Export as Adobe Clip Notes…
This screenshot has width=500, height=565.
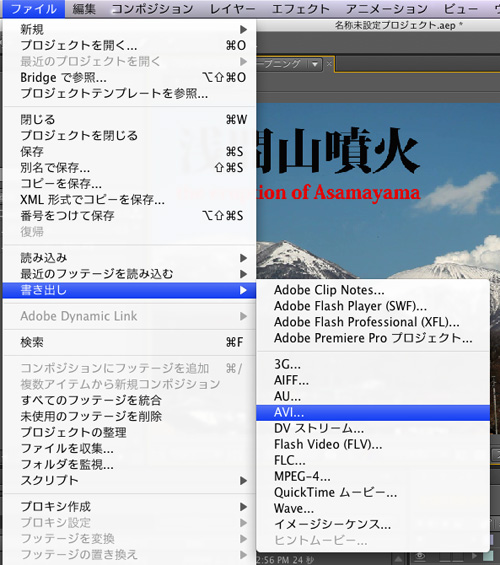[373, 290]
